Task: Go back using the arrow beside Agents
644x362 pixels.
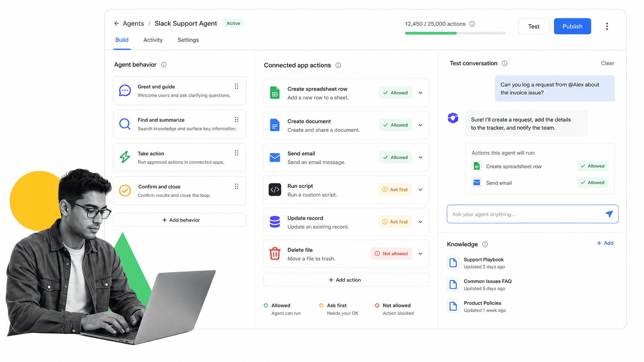Action: [116, 23]
